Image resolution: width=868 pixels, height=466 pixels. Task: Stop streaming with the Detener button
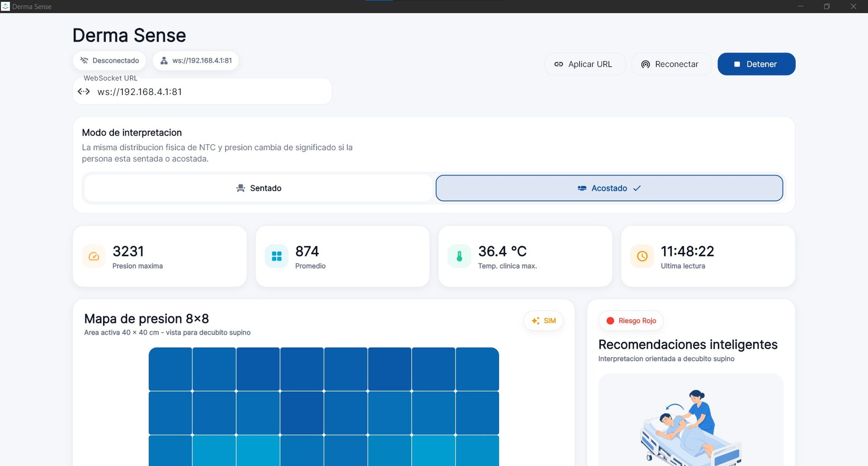(x=756, y=64)
